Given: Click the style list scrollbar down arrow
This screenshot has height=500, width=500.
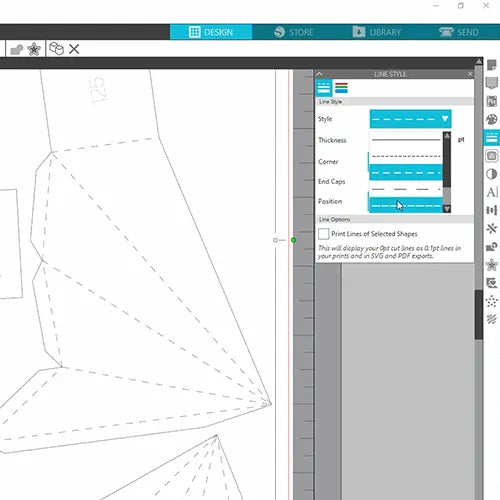Looking at the screenshot, I should tap(447, 209).
